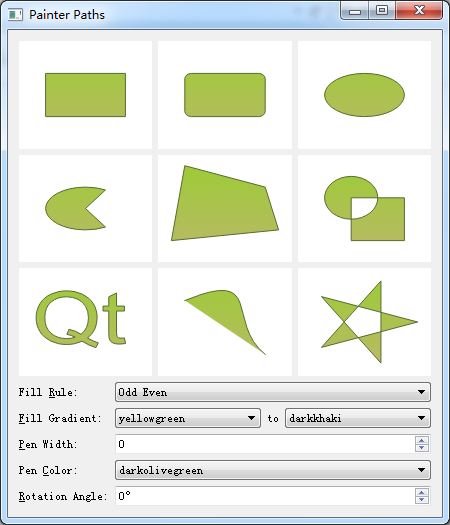This screenshot has height=525, width=450.
Task: Click the 'to' text between gradient dropdowns
Action: (x=273, y=418)
